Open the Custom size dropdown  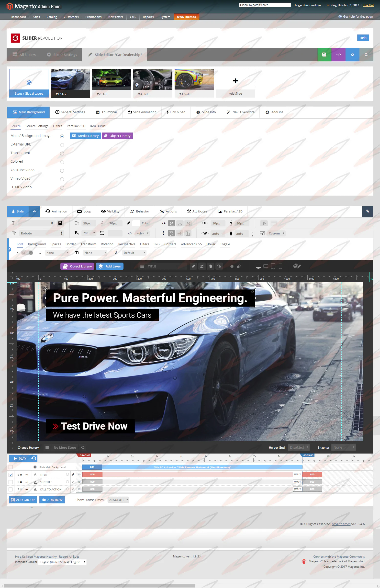pos(276,233)
